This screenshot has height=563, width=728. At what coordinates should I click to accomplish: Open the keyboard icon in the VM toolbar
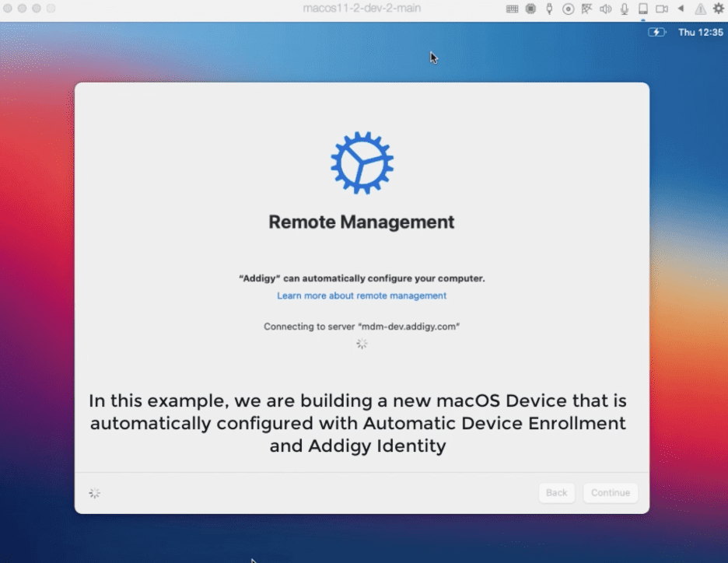512,9
